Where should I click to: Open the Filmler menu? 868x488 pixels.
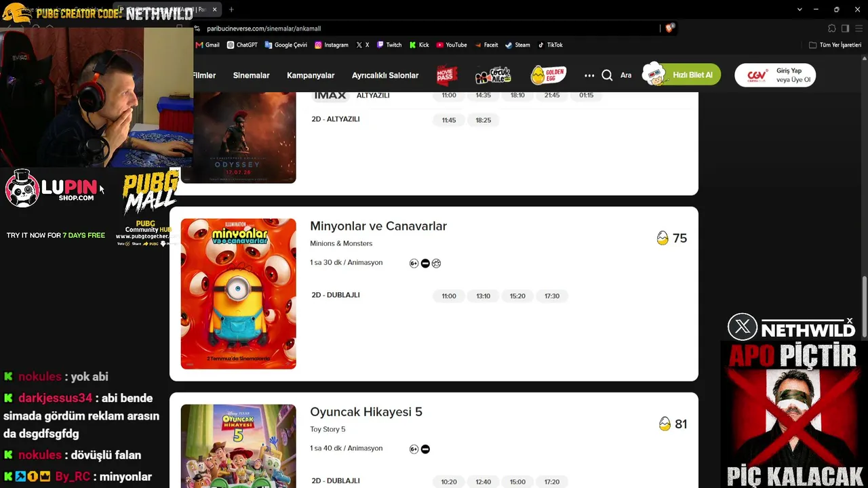203,75
